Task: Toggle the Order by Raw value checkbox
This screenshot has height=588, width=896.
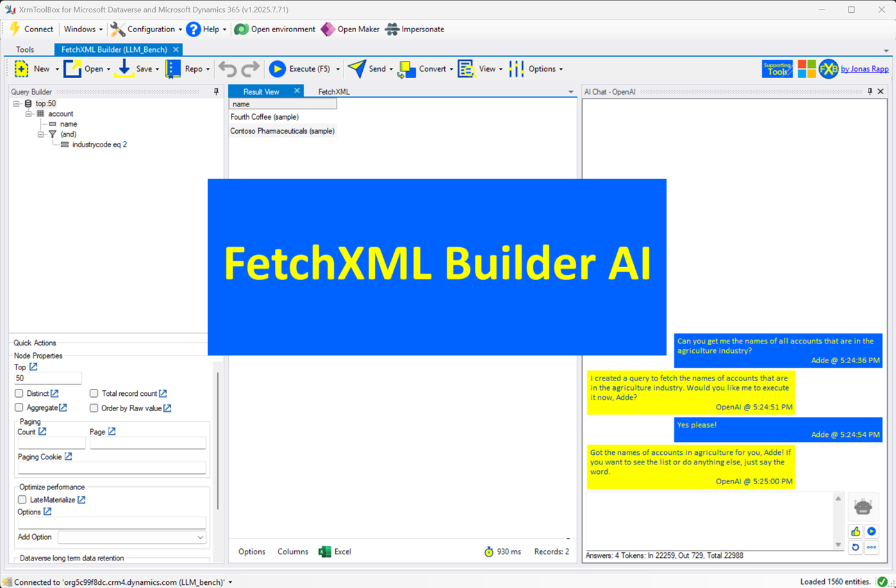Action: pyautogui.click(x=94, y=408)
